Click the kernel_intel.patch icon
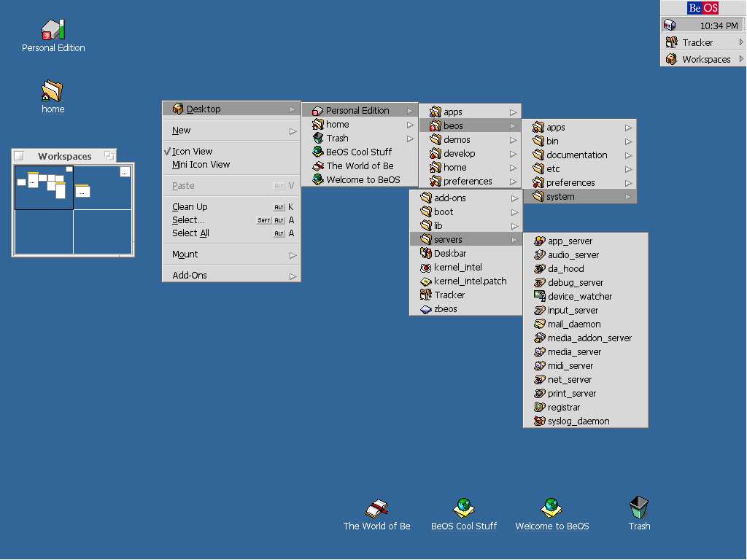747x560 pixels. tap(425, 281)
